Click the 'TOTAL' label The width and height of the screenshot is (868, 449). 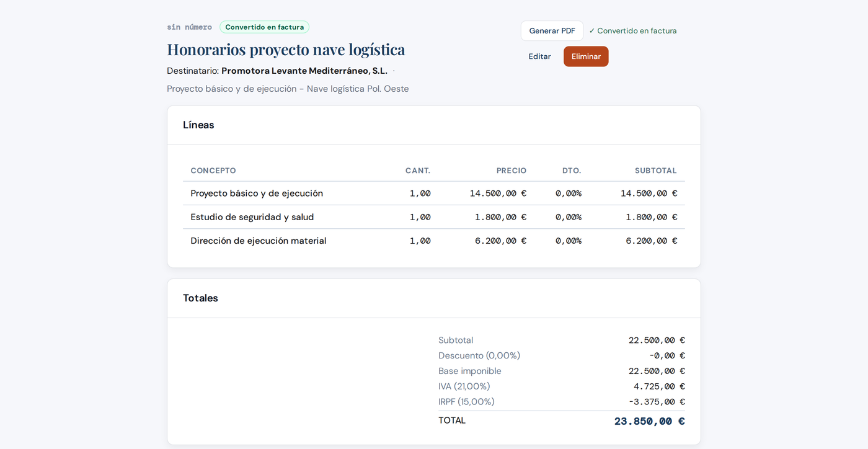(452, 420)
